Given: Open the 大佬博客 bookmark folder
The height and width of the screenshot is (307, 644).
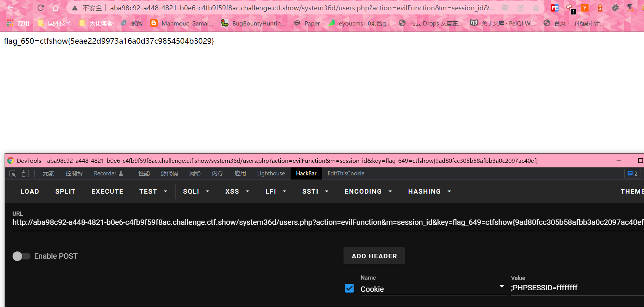Looking at the screenshot, I should 96,23.
